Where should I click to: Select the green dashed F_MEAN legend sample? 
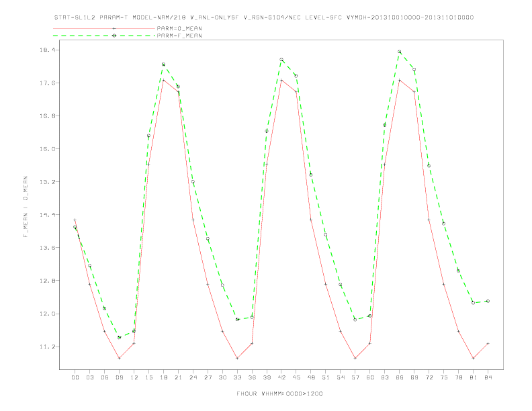point(104,36)
